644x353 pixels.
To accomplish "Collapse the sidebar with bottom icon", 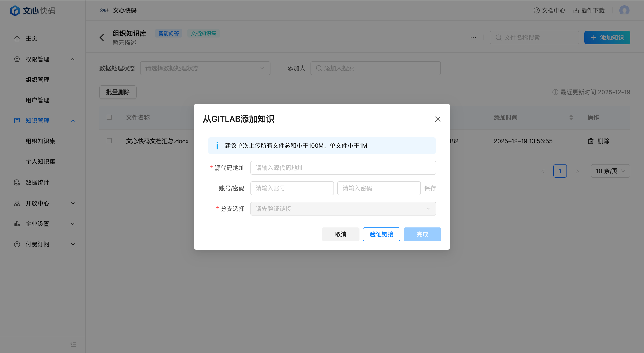I will pyautogui.click(x=73, y=344).
